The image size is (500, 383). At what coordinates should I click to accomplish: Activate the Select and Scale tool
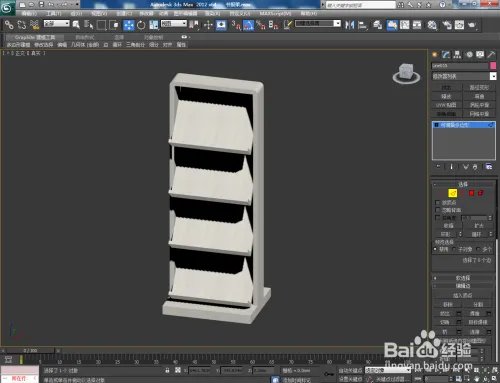(x=154, y=25)
